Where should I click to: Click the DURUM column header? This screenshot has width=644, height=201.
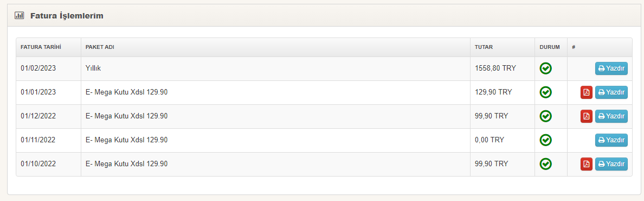[x=550, y=47]
